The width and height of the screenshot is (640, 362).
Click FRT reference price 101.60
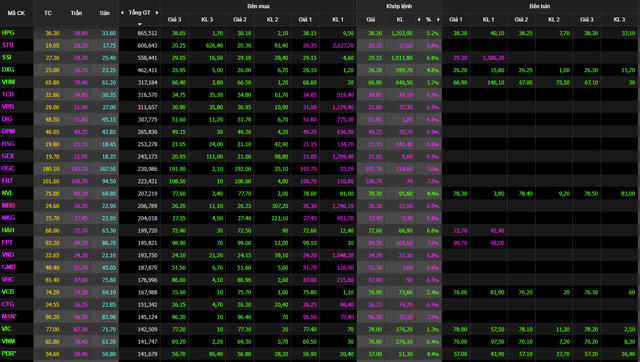click(50, 181)
